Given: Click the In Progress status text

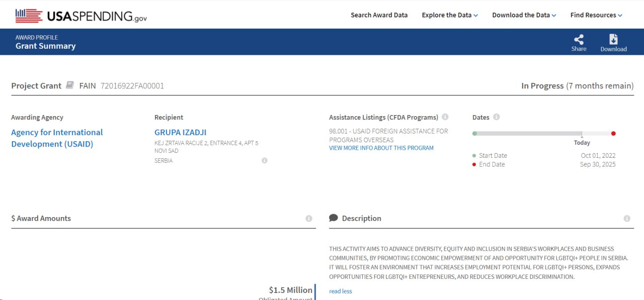Looking at the screenshot, I should pyautogui.click(x=542, y=86).
